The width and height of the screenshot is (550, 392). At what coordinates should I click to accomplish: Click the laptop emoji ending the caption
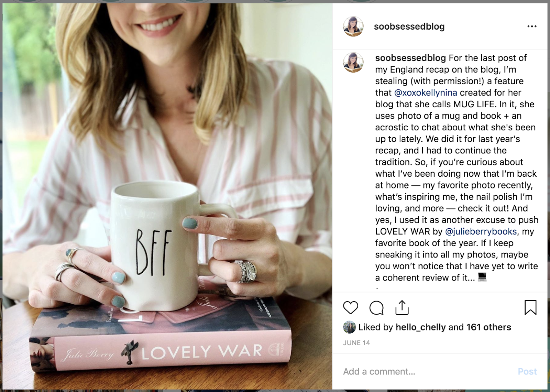coord(482,277)
